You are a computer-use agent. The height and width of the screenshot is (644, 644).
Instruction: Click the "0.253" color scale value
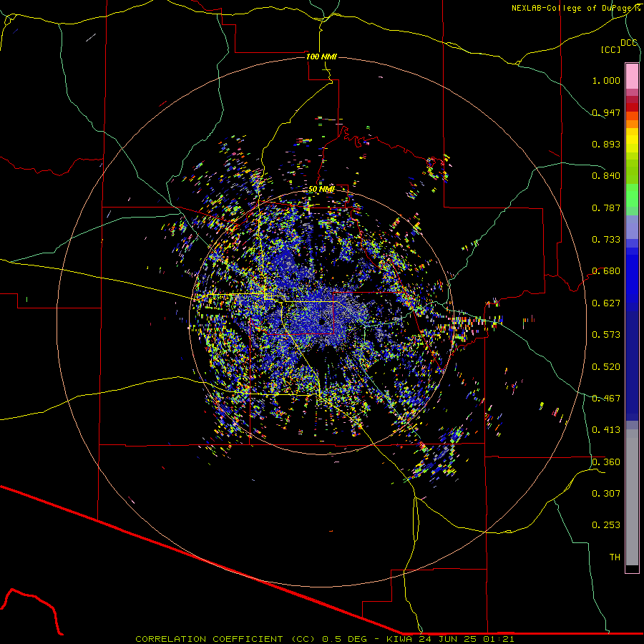pyautogui.click(x=606, y=525)
